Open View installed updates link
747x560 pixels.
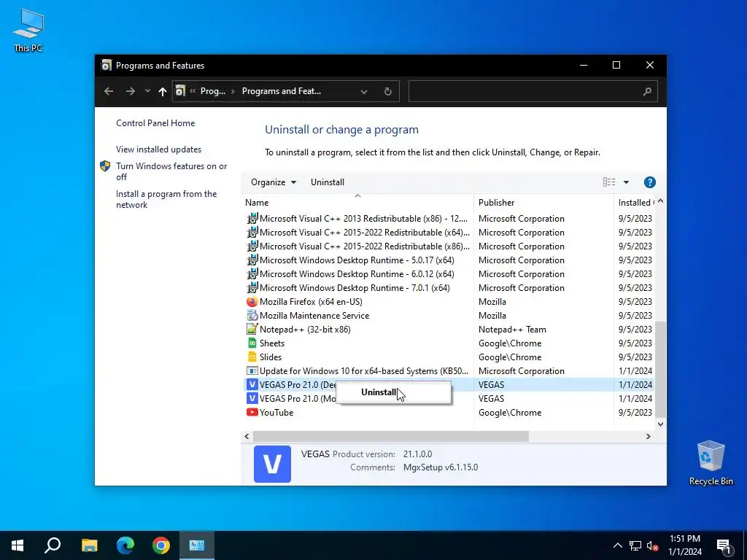coord(158,149)
